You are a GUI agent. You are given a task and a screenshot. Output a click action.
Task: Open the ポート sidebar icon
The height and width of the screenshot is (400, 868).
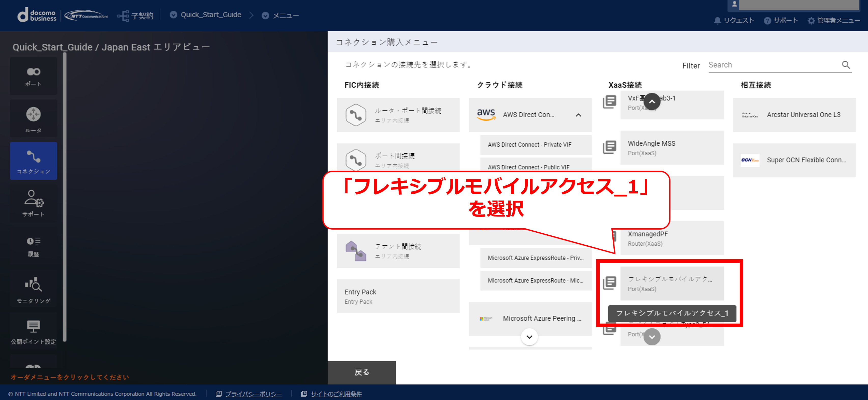click(33, 76)
